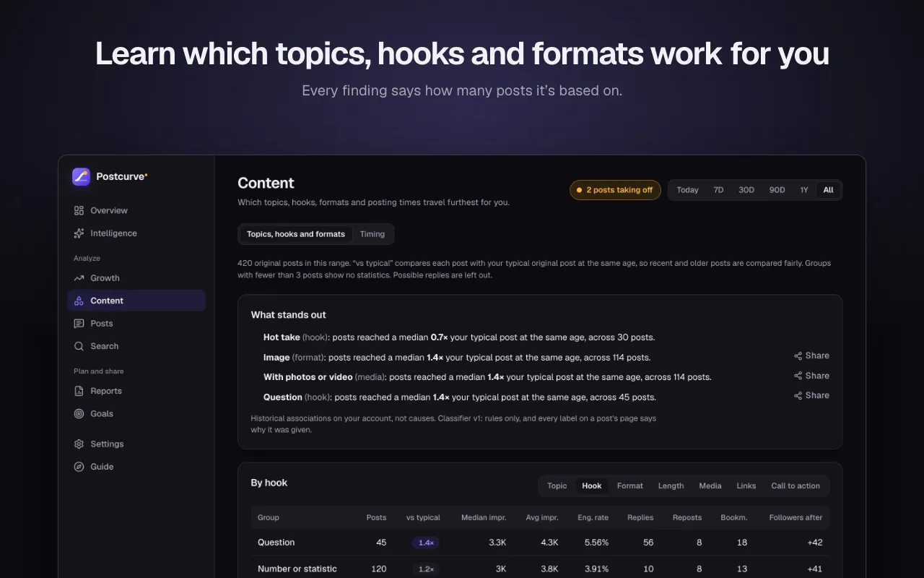Viewport: 924px width, 578px height.
Task: Click the 2 posts taking off badge
Action: tap(615, 190)
